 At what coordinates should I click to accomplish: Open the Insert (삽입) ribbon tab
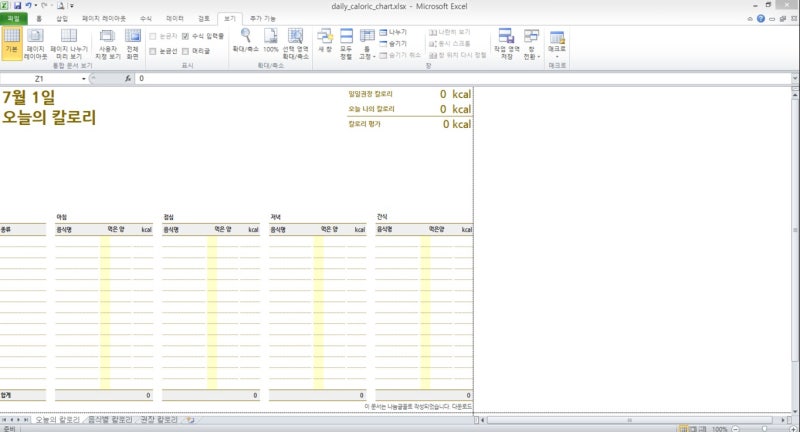(x=62, y=18)
